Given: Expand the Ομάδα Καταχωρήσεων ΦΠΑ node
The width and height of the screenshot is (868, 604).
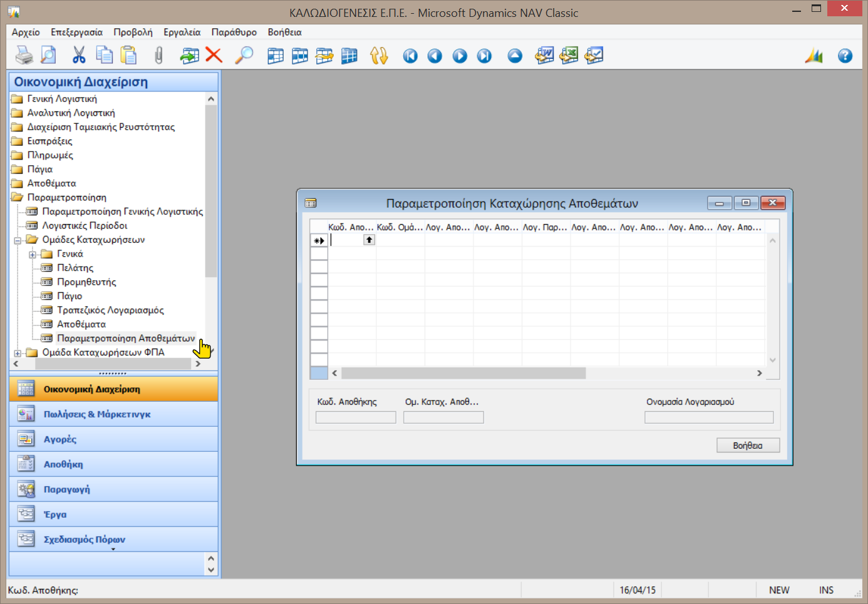Looking at the screenshot, I should [x=18, y=353].
